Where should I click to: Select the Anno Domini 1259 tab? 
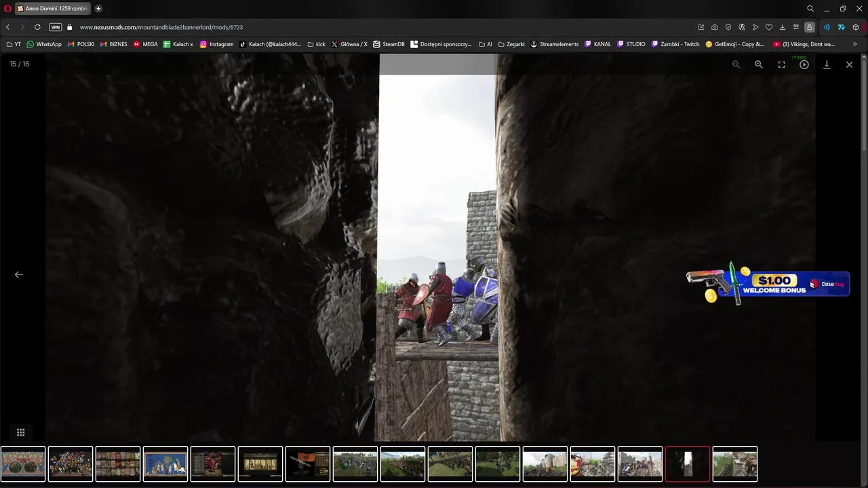click(52, 9)
